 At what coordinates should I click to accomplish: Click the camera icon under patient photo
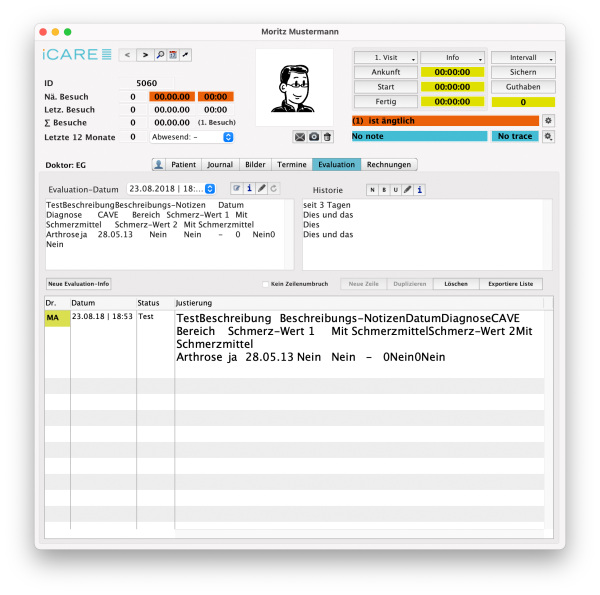point(313,136)
